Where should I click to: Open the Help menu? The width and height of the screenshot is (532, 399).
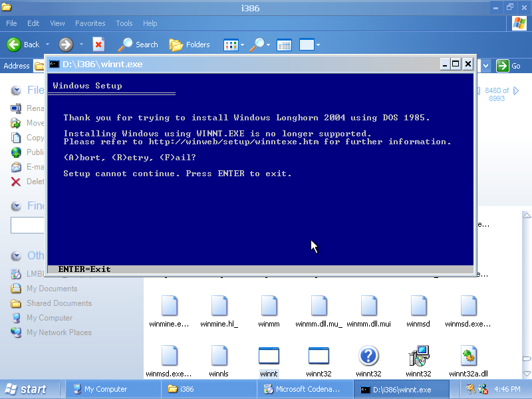click(150, 23)
